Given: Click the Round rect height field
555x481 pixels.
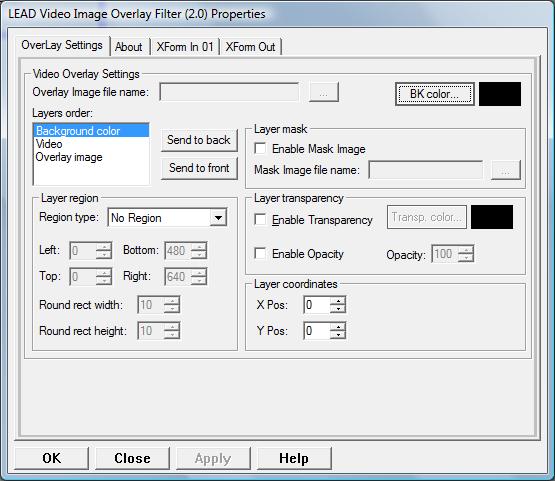Looking at the screenshot, I should tap(151, 331).
